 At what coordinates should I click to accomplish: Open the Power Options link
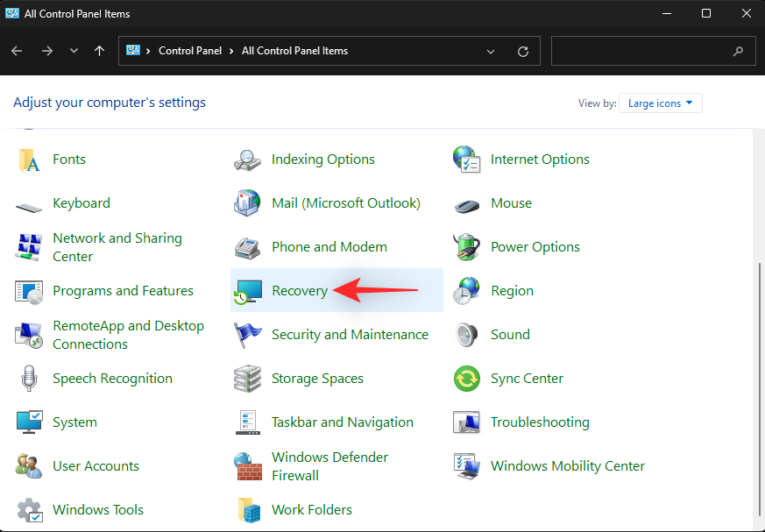(535, 247)
